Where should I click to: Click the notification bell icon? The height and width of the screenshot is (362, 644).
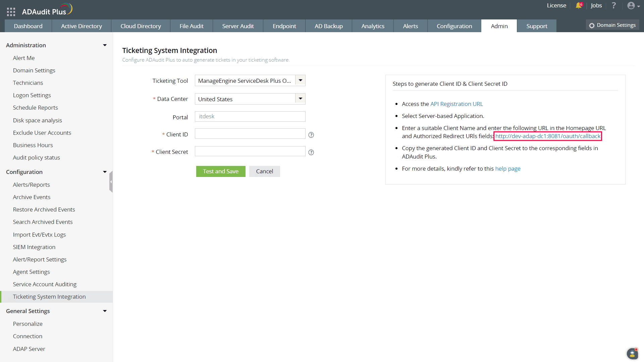point(579,5)
